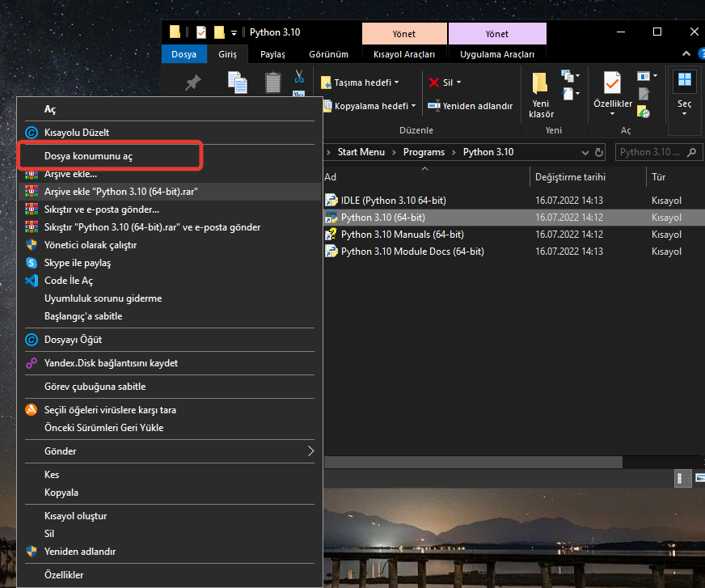Select Code İle Aç with VS Code icon
Screen dimensions: 705x588
(x=69, y=281)
